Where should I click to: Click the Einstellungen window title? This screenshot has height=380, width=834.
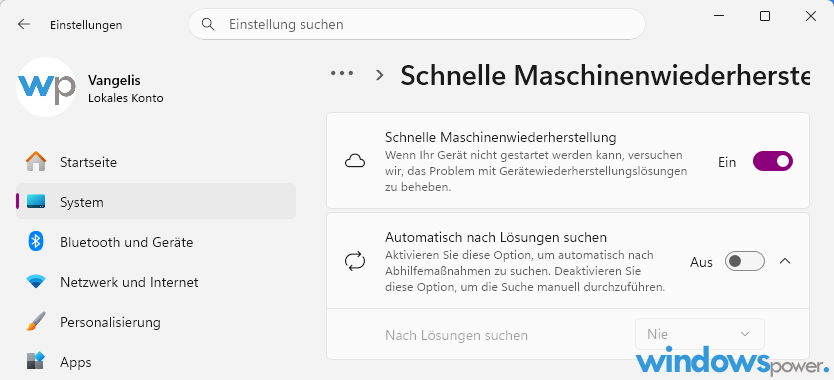(86, 25)
